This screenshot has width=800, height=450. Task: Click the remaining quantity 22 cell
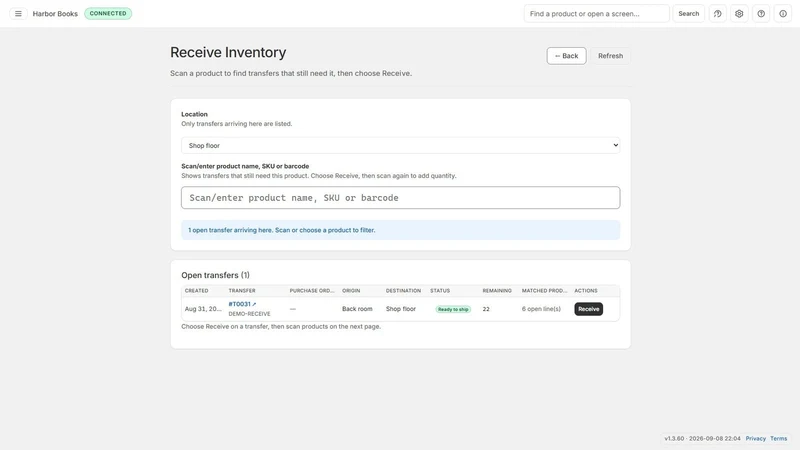[486, 309]
